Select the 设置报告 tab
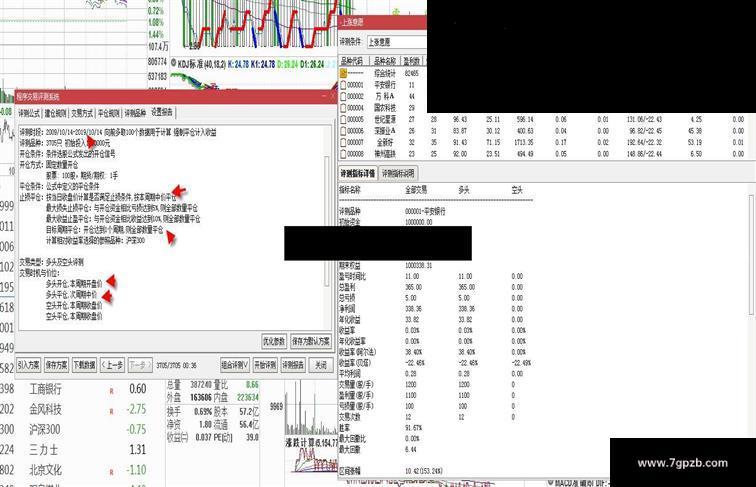The width and height of the screenshot is (756, 487). [162, 112]
